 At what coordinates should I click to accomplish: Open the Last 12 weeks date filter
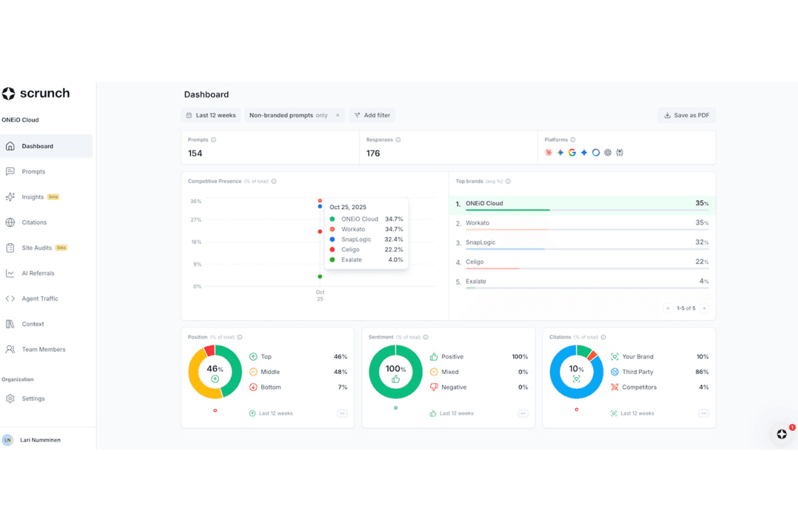point(211,115)
